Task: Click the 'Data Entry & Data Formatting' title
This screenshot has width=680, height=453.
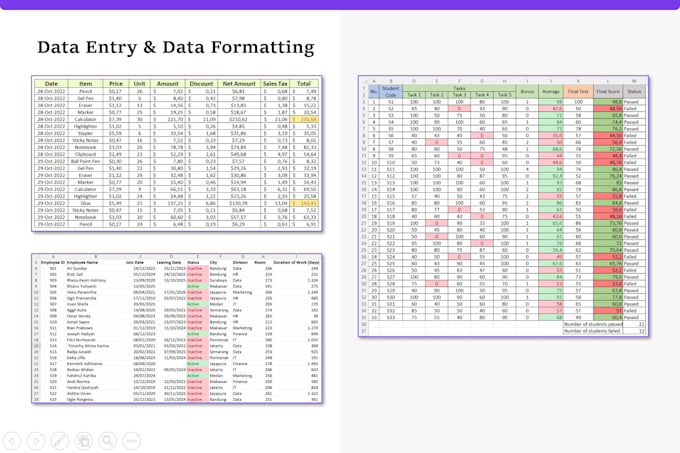Action: (x=176, y=47)
